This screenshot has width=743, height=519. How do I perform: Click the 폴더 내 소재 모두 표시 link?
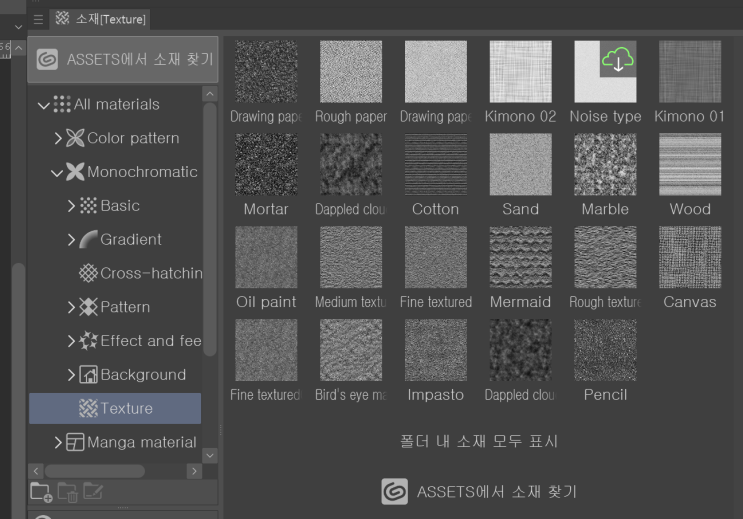(x=479, y=441)
